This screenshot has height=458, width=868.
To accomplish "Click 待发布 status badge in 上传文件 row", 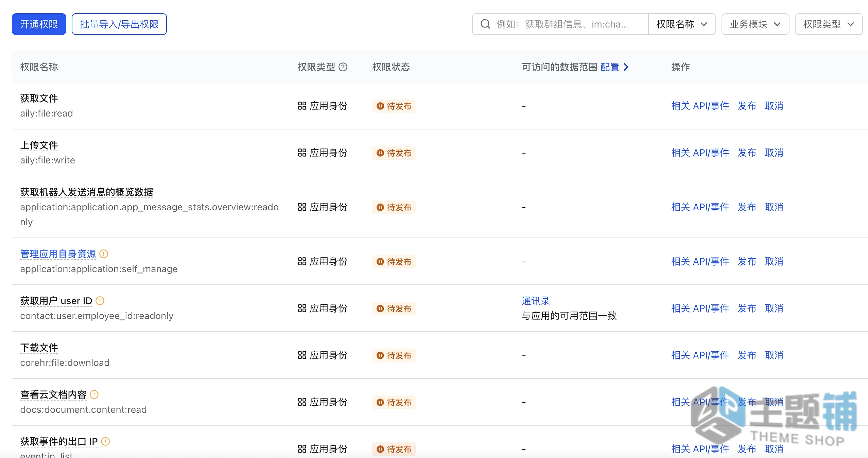I will 394,153.
